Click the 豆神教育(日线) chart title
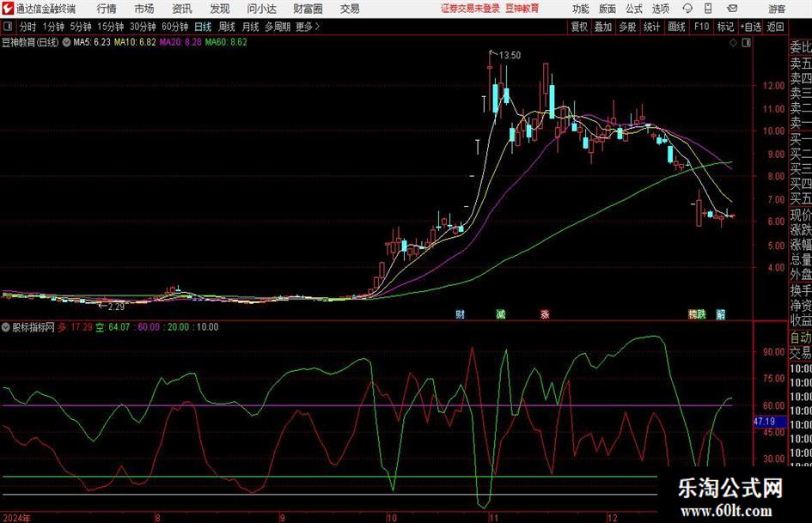This screenshot has height=523, width=812. [x=30, y=42]
